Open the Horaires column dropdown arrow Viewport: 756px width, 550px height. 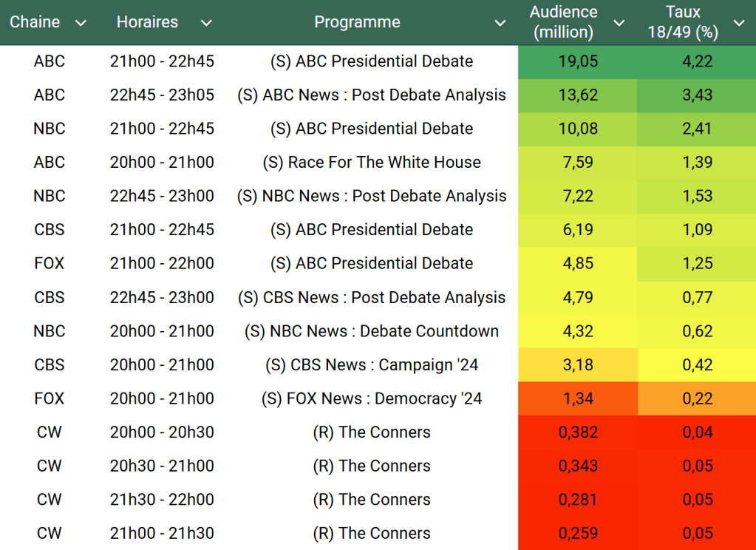[x=206, y=23]
